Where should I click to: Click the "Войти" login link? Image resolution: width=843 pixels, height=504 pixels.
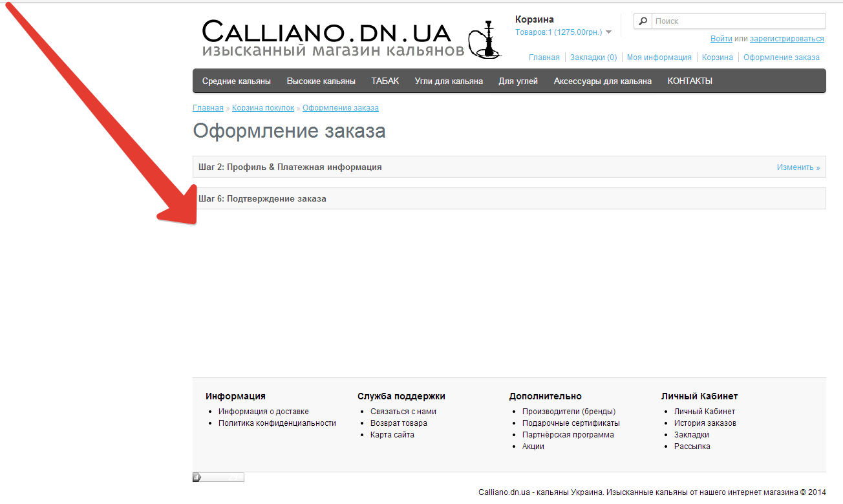pyautogui.click(x=721, y=39)
